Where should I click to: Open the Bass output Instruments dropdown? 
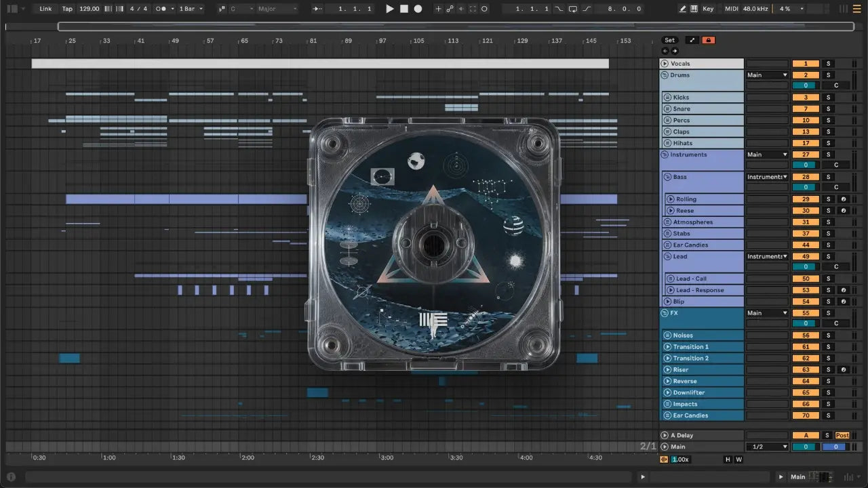[767, 177]
